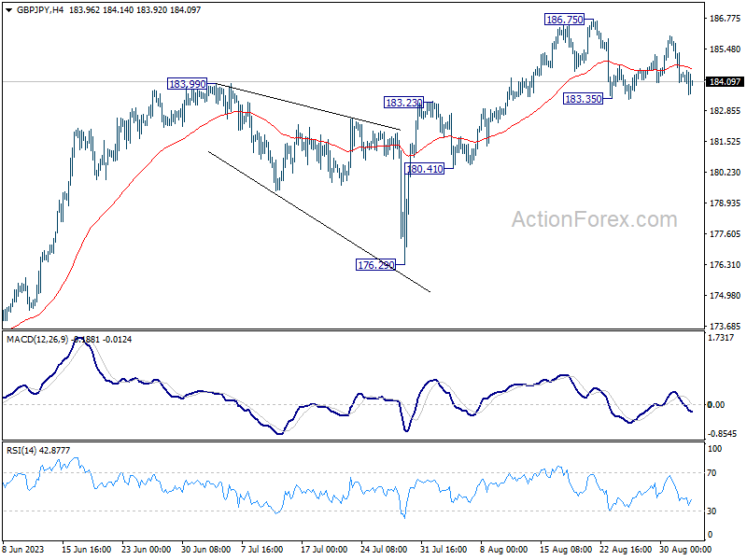Image resolution: width=747 pixels, height=560 pixels.
Task: Select the 176.290 low price label
Action: tap(376, 265)
